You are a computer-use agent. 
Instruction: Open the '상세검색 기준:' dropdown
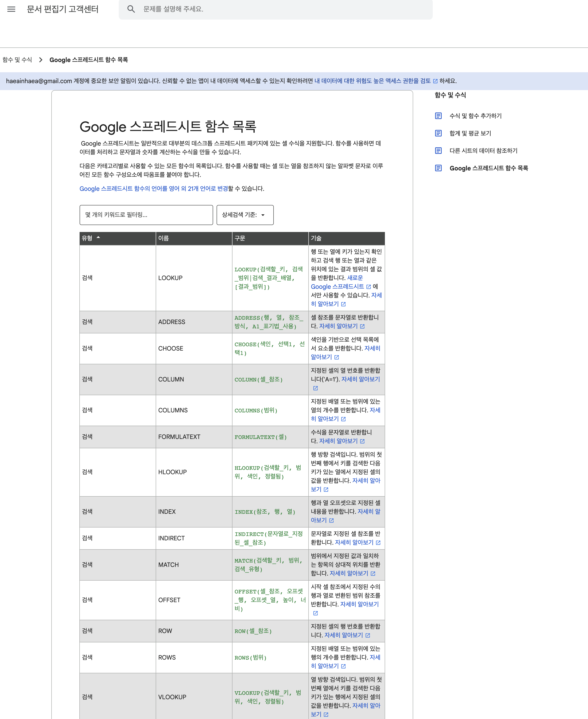245,215
